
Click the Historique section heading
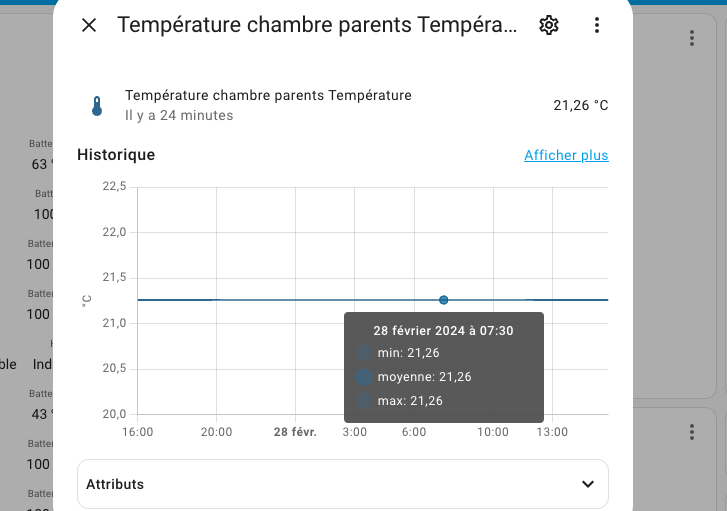(116, 155)
